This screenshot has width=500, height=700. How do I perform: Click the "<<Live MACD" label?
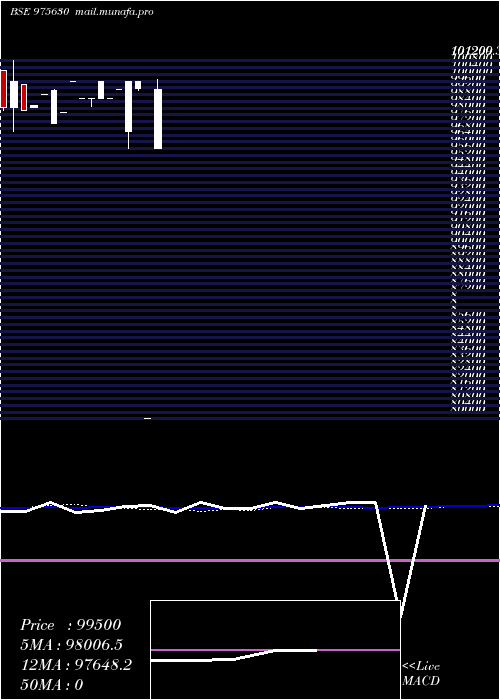click(x=421, y=674)
